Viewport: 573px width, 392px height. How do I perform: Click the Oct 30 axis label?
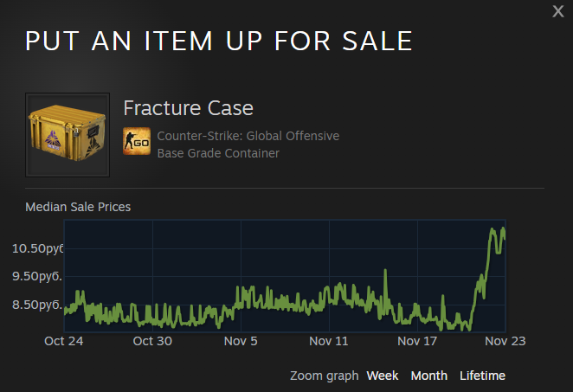152,341
